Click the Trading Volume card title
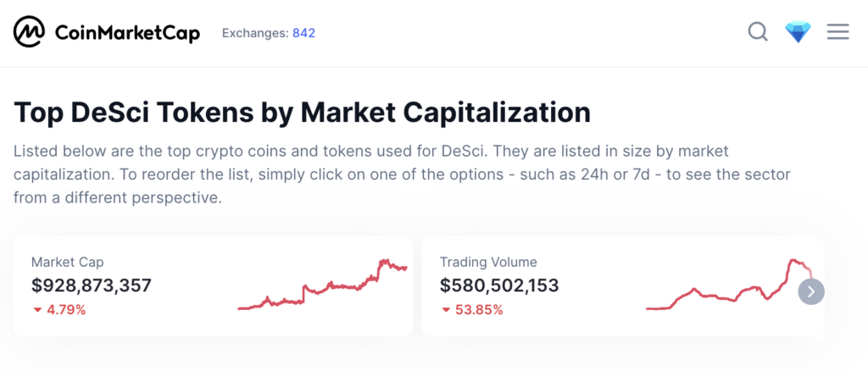 click(488, 263)
